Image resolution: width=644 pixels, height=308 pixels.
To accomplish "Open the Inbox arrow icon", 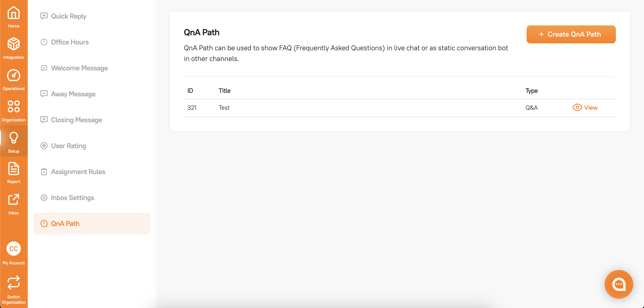I will (13, 200).
